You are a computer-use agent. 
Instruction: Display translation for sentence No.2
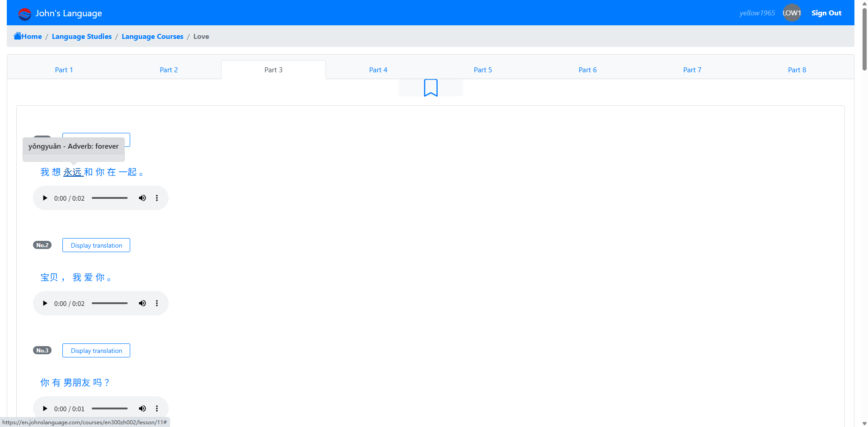point(96,245)
